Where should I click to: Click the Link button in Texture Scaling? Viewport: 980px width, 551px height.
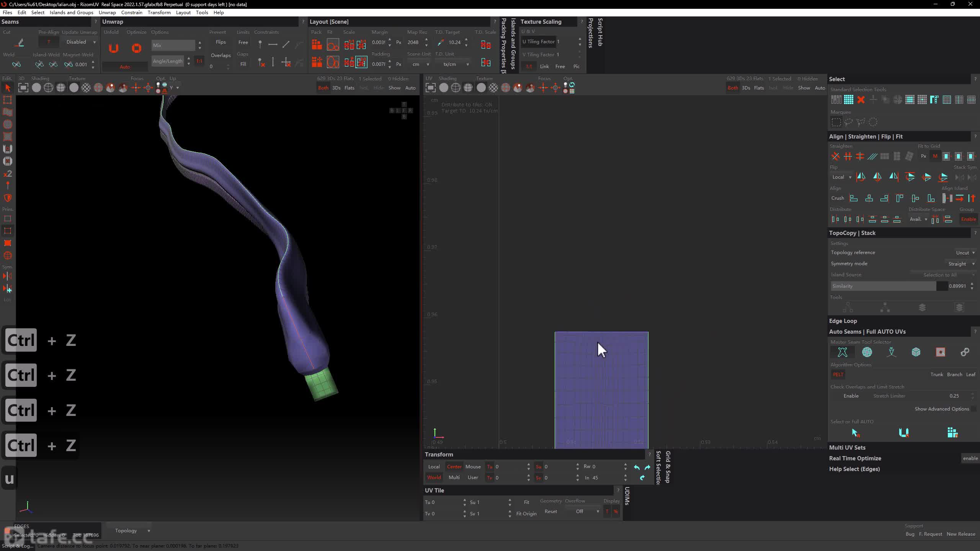544,67
